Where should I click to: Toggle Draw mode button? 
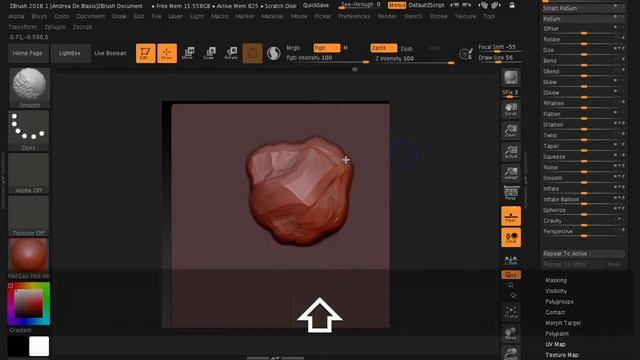167,53
